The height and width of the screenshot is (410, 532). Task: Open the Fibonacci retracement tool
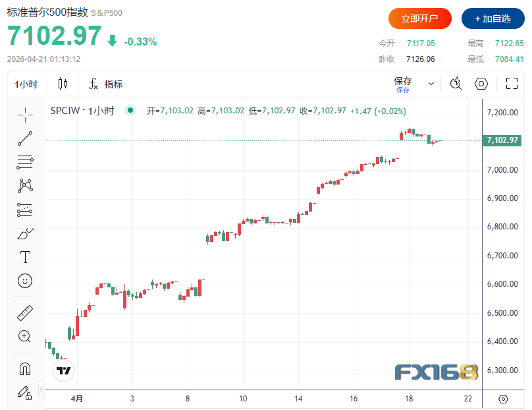25,162
